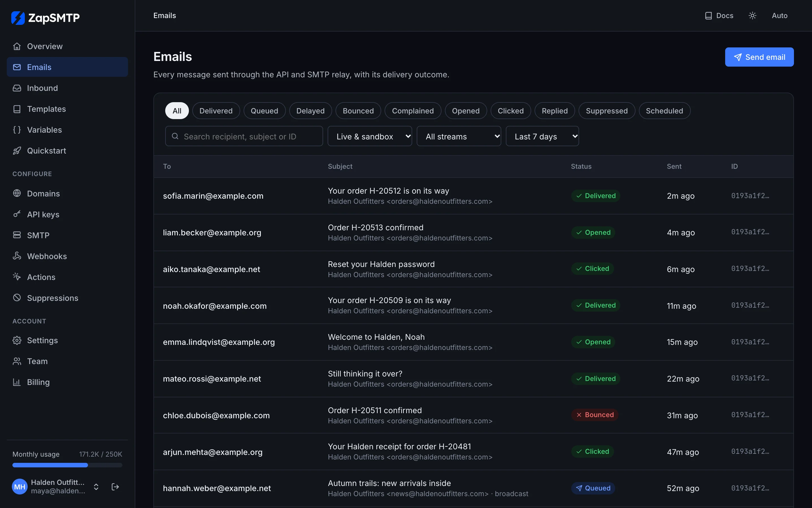Image resolution: width=812 pixels, height=508 pixels.
Task: Click the MH user avatar
Action: pyautogui.click(x=19, y=487)
